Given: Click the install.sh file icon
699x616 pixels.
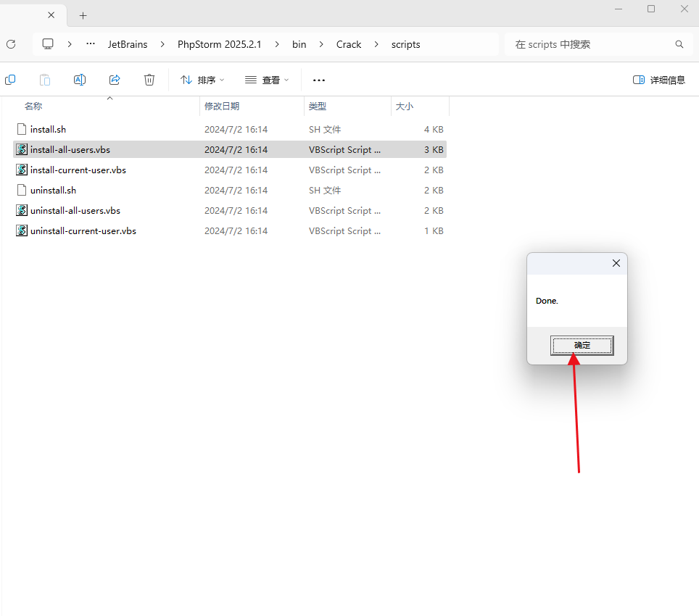Looking at the screenshot, I should [22, 129].
